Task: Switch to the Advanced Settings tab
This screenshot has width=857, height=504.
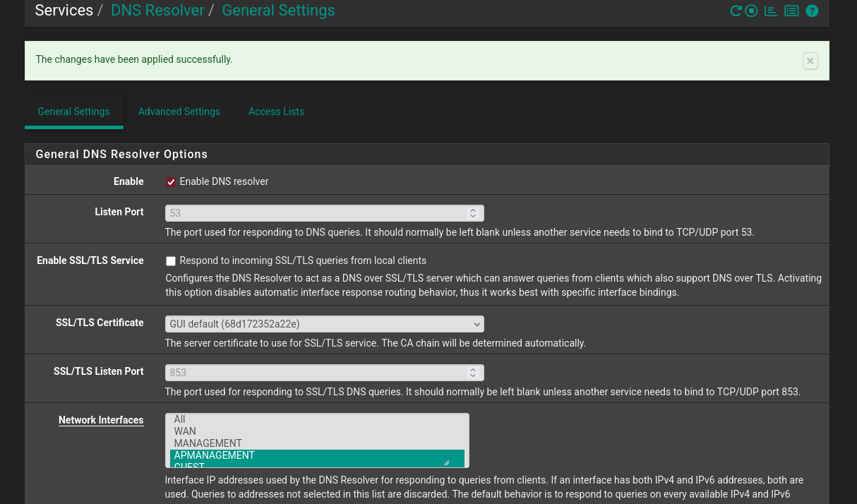Action: [179, 112]
